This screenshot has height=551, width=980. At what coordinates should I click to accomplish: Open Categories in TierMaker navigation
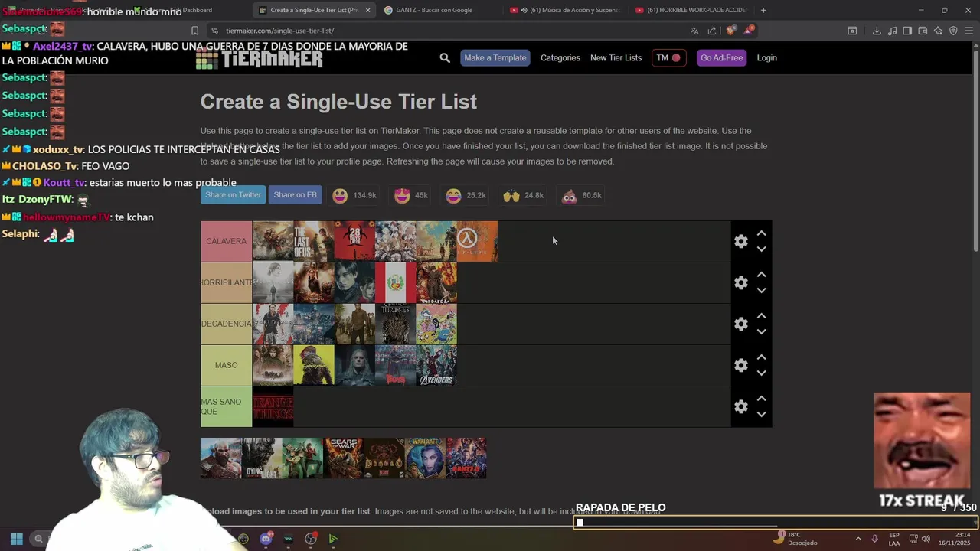[560, 58]
